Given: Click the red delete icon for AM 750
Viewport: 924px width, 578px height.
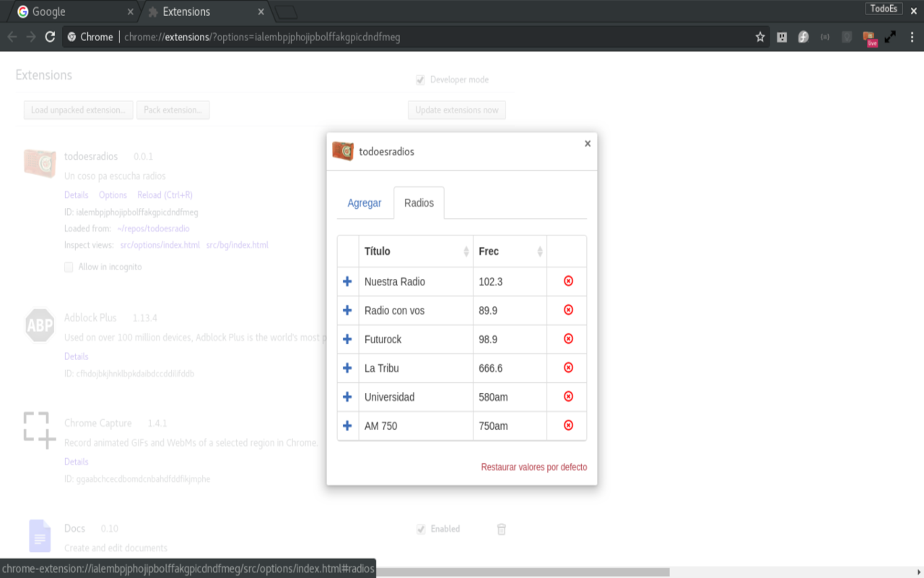Looking at the screenshot, I should [x=568, y=426].
